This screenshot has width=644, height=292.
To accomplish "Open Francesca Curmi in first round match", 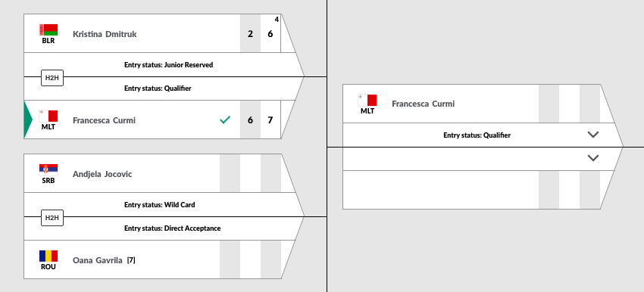I will [x=104, y=120].
